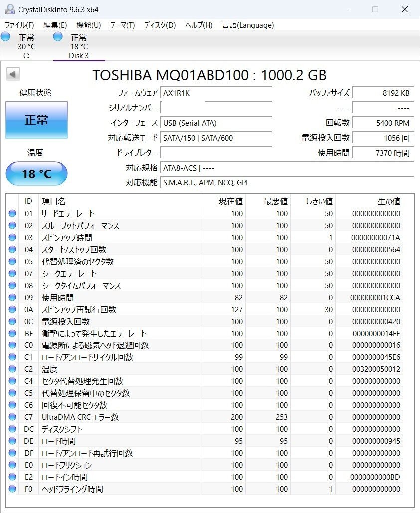The width and height of the screenshot is (420, 513).
Task: Click the disk title TOSHIBA MQ01ABD100 : 1000.2 GB
Action: (x=210, y=75)
